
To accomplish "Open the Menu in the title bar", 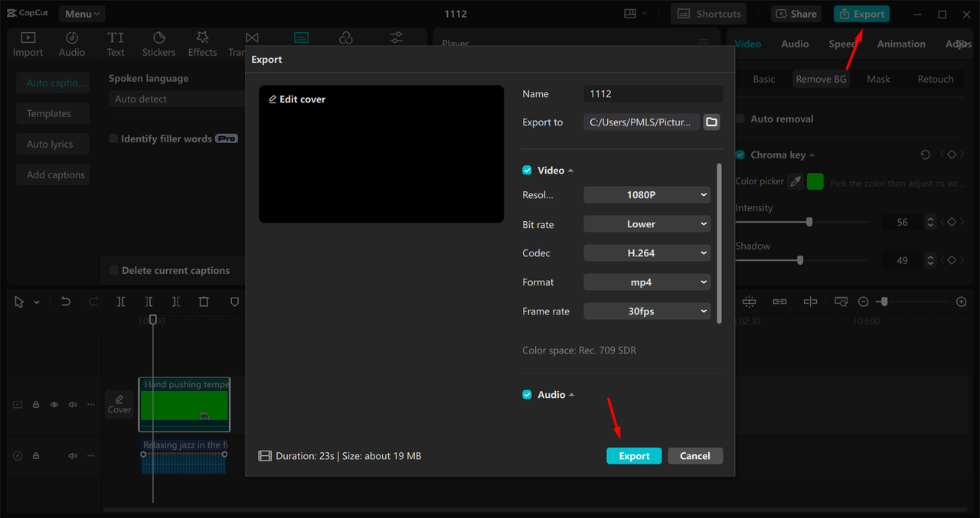I will [82, 14].
